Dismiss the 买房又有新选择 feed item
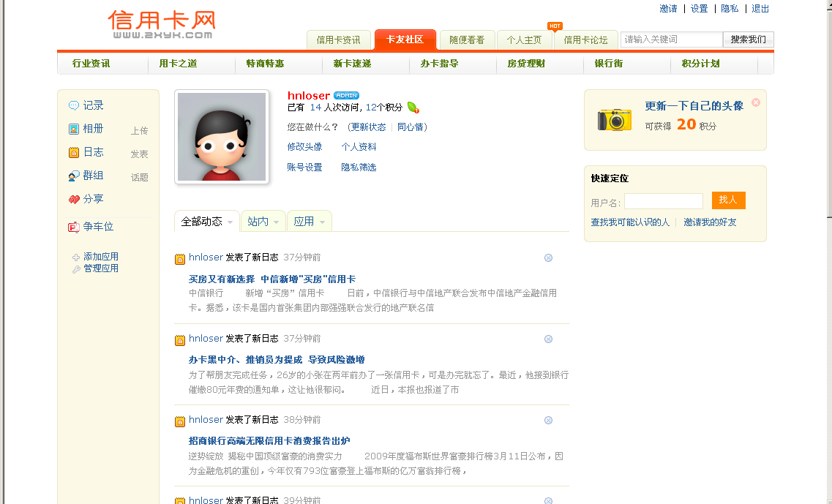The image size is (832, 504). click(x=549, y=257)
